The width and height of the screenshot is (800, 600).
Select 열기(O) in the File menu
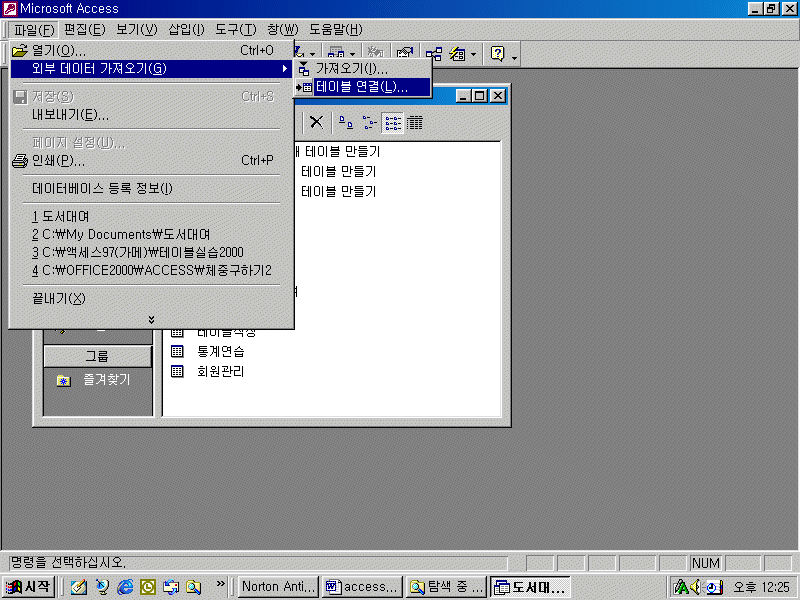click(x=152, y=50)
